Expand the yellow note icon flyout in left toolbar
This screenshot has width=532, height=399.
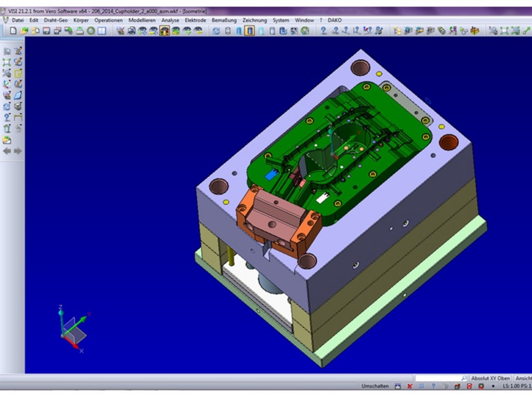point(18,74)
